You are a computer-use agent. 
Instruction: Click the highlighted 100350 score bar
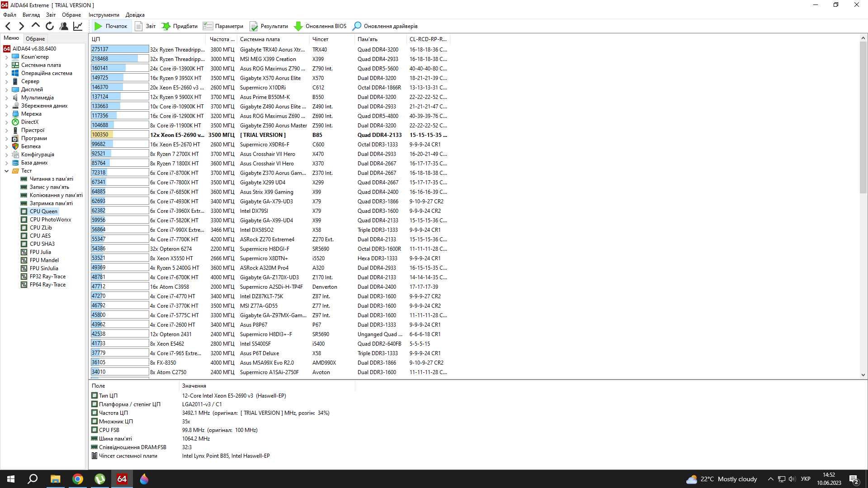[x=120, y=135]
